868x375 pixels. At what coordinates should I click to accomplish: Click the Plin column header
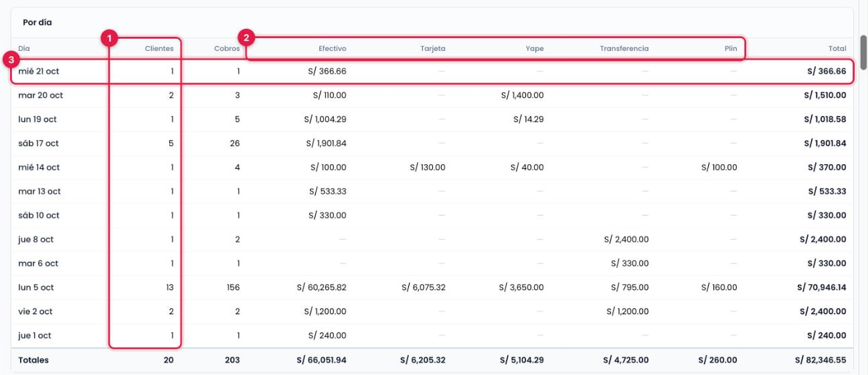731,48
